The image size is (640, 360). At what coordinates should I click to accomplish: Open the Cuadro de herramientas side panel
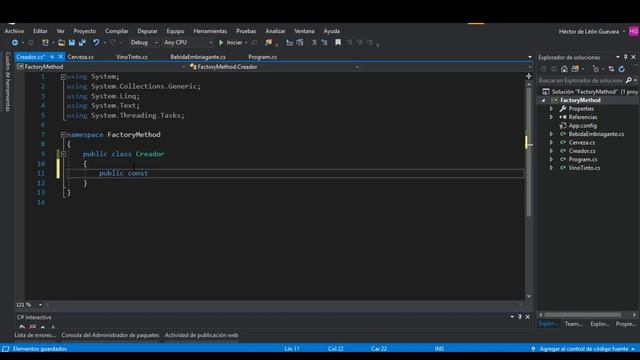tap(7, 81)
